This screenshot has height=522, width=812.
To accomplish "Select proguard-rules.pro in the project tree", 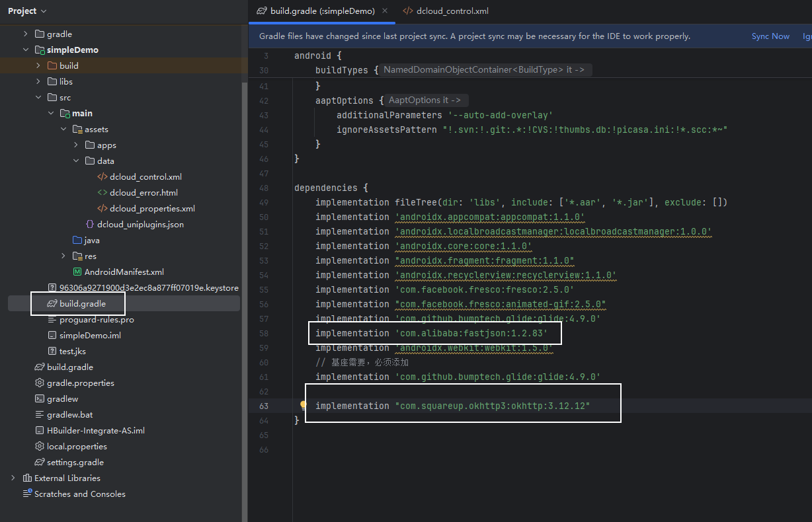I will click(x=97, y=319).
